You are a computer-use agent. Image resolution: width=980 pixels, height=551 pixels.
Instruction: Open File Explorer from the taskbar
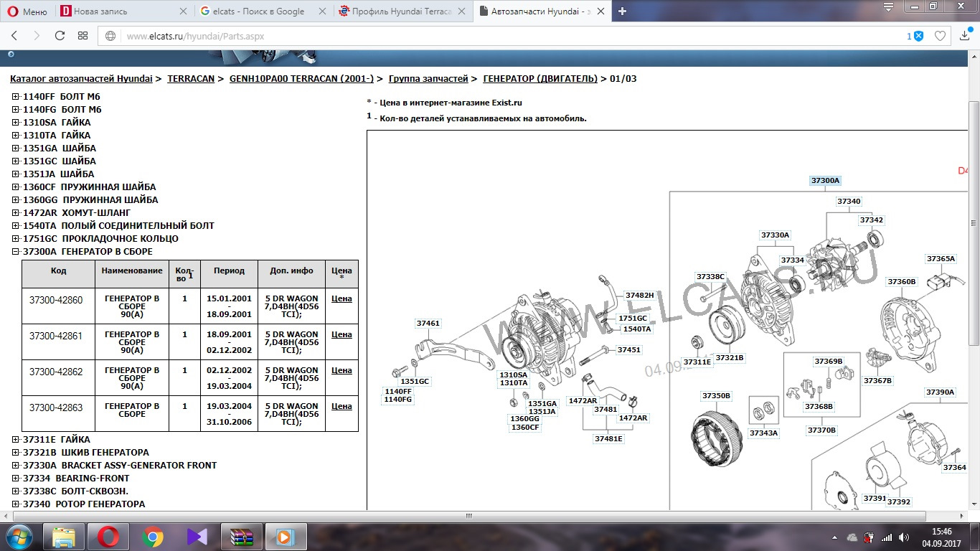pos(64,537)
